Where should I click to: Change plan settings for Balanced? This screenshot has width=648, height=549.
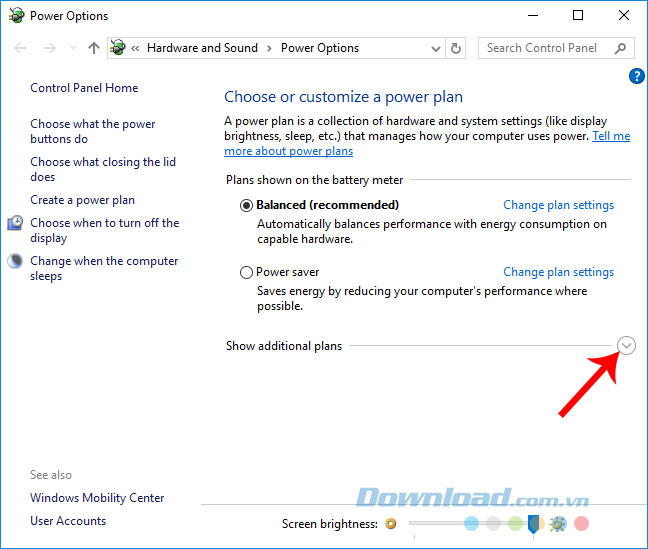coord(558,205)
